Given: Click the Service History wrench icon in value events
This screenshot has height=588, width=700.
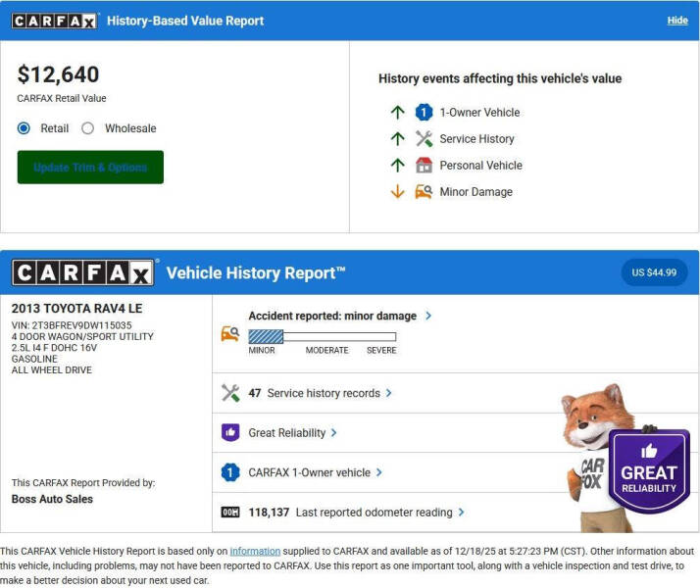Looking at the screenshot, I should [424, 139].
